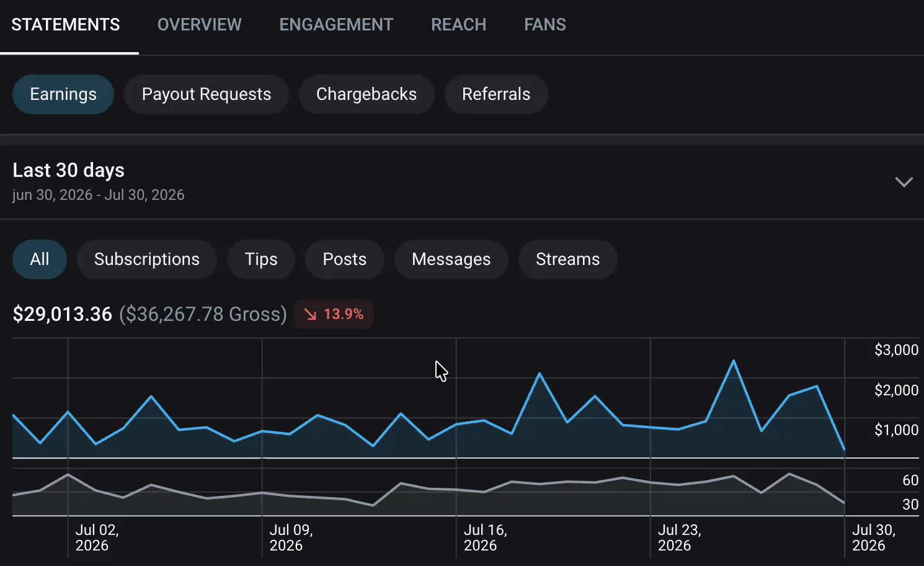Filter earnings by Tips
This screenshot has width=924, height=566.
click(261, 259)
